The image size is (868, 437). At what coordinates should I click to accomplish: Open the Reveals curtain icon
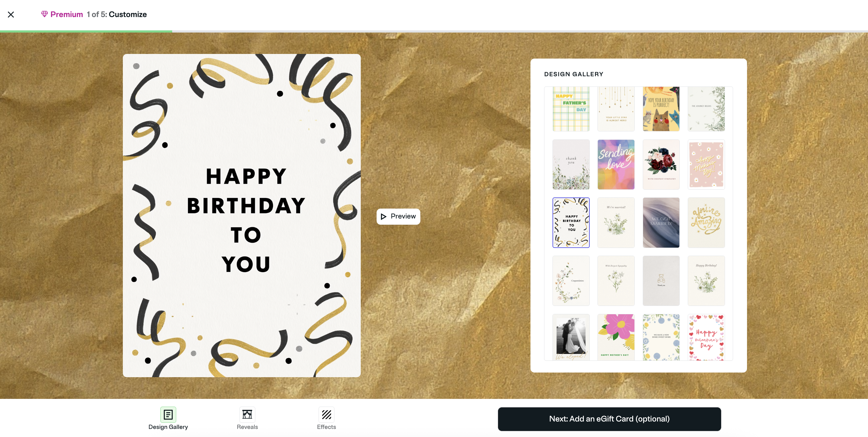247,414
